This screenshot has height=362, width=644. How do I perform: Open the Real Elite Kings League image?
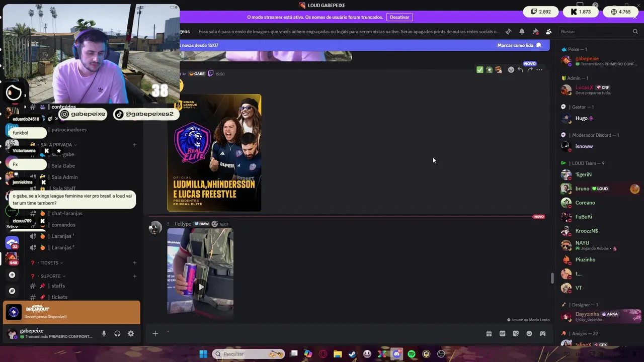(x=214, y=153)
